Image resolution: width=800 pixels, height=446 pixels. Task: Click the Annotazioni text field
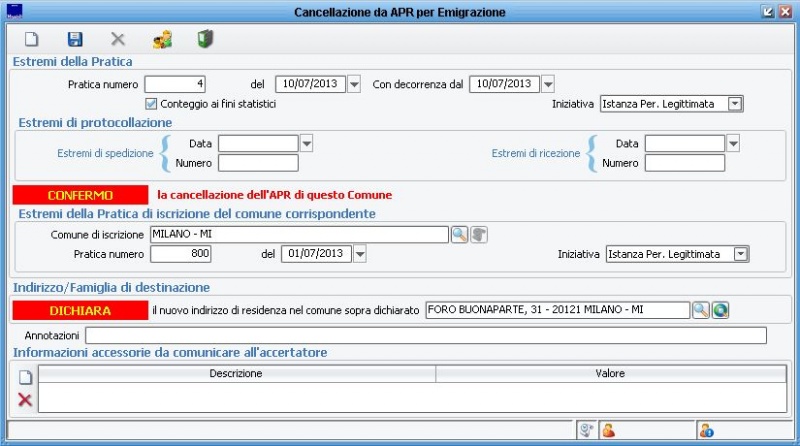pyautogui.click(x=426, y=335)
